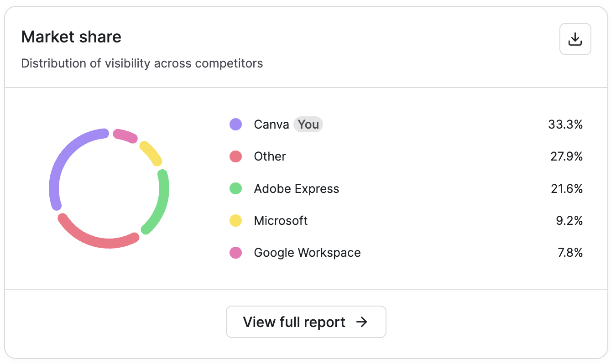Click the 33.3% value for Canva
The width and height of the screenshot is (616, 364).
(x=566, y=125)
